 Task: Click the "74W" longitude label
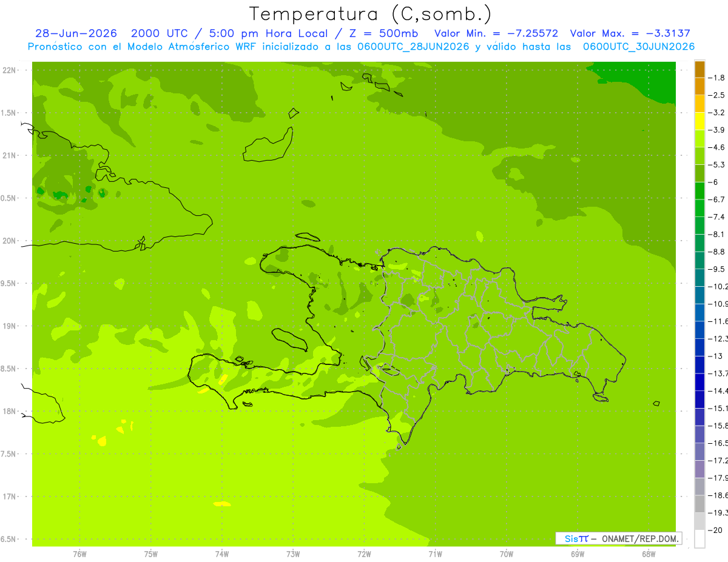tap(222, 554)
